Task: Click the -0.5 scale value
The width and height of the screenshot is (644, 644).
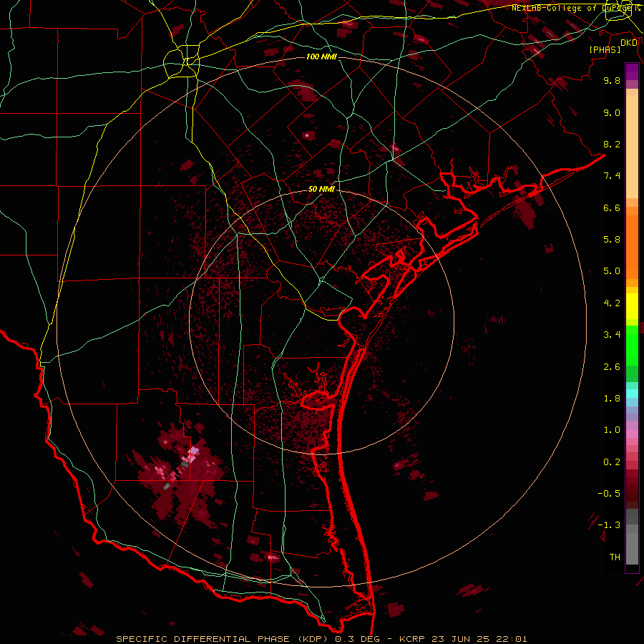Action: 609,494
